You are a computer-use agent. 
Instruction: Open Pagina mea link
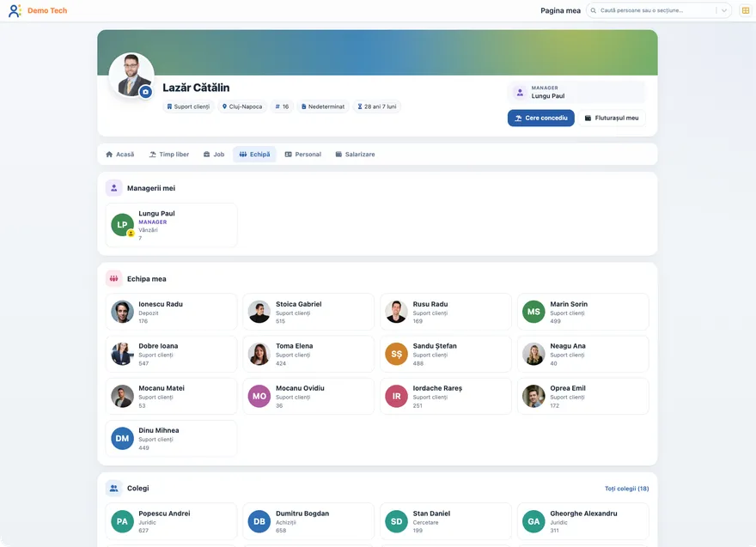(x=560, y=10)
